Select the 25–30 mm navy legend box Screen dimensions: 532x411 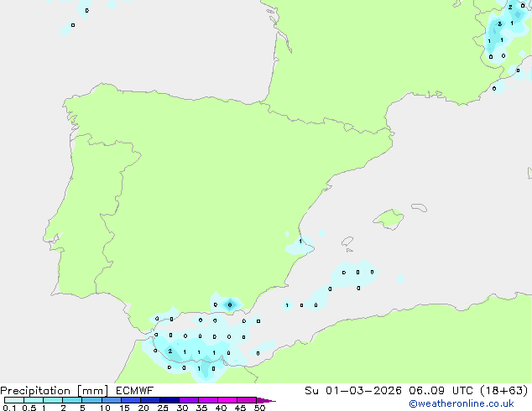(169, 400)
